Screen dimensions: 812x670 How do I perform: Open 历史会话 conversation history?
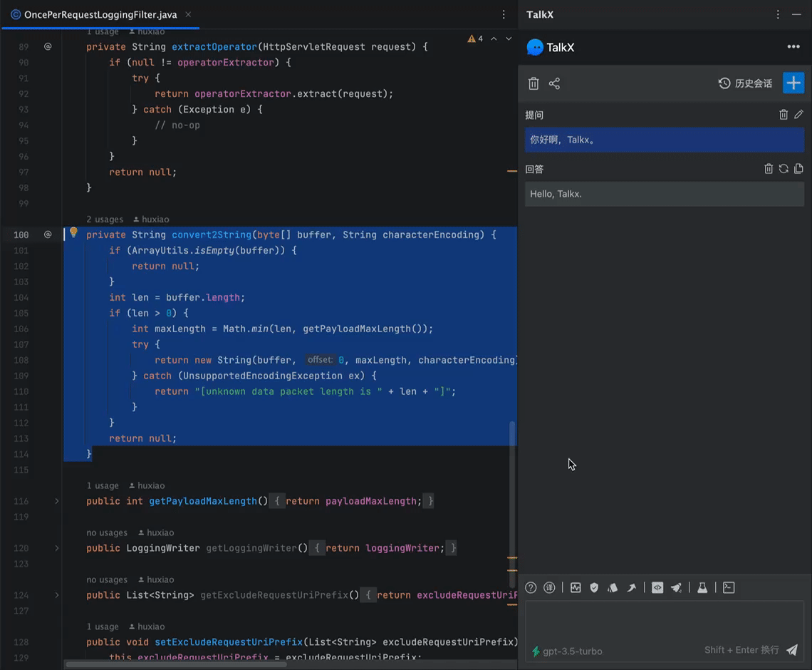click(745, 83)
